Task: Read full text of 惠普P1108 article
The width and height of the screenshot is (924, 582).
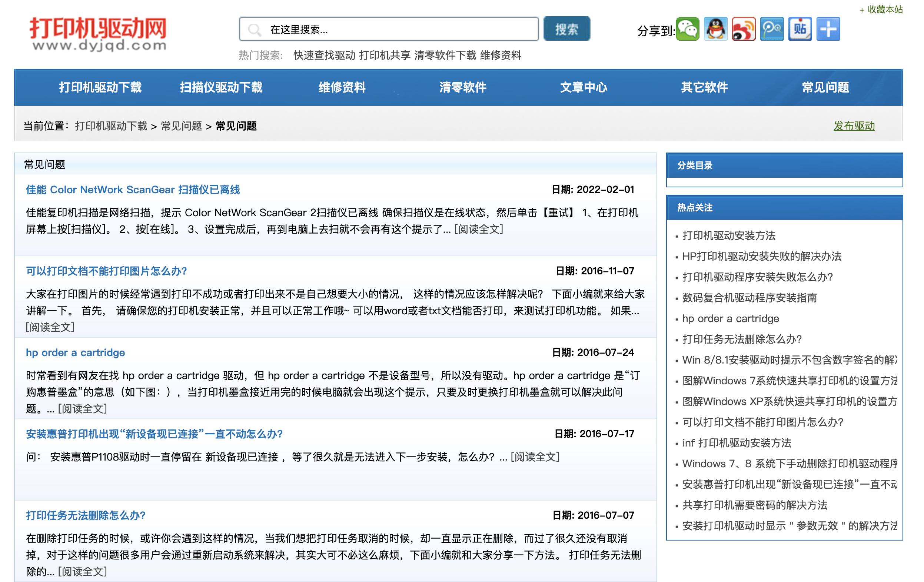Action: click(x=535, y=457)
